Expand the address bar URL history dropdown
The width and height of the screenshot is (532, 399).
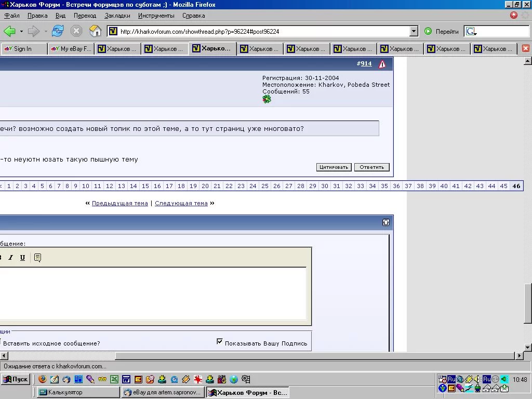point(414,32)
